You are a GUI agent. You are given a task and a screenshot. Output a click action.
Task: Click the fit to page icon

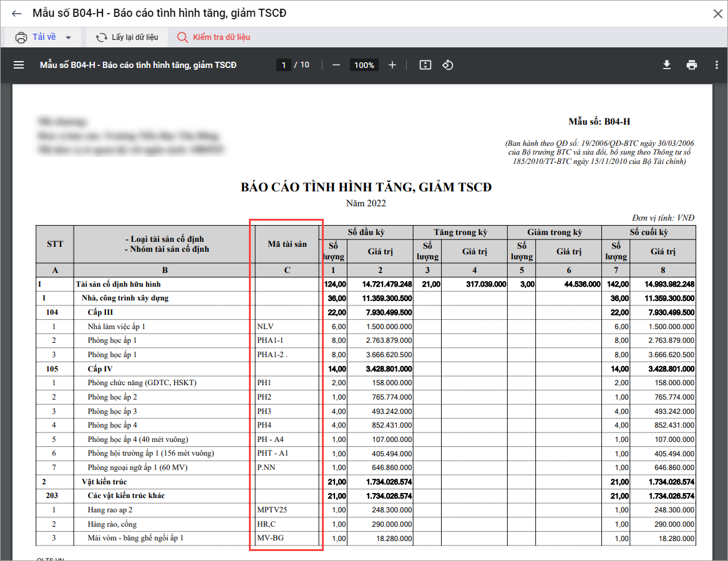(425, 65)
